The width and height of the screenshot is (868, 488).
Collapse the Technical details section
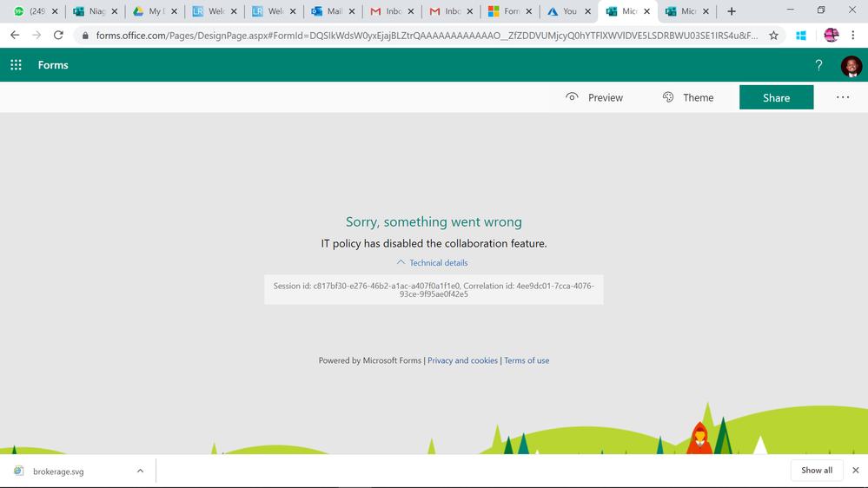pos(433,263)
